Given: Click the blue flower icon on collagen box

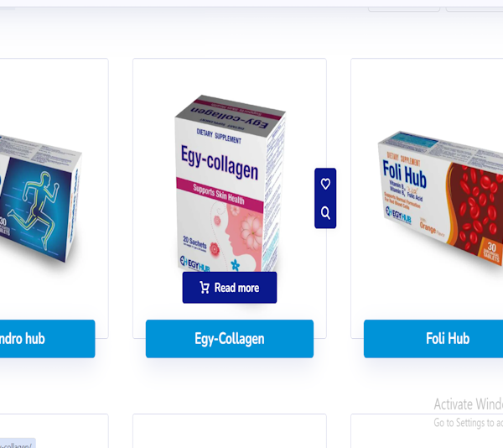Looking at the screenshot, I should 235,265.
